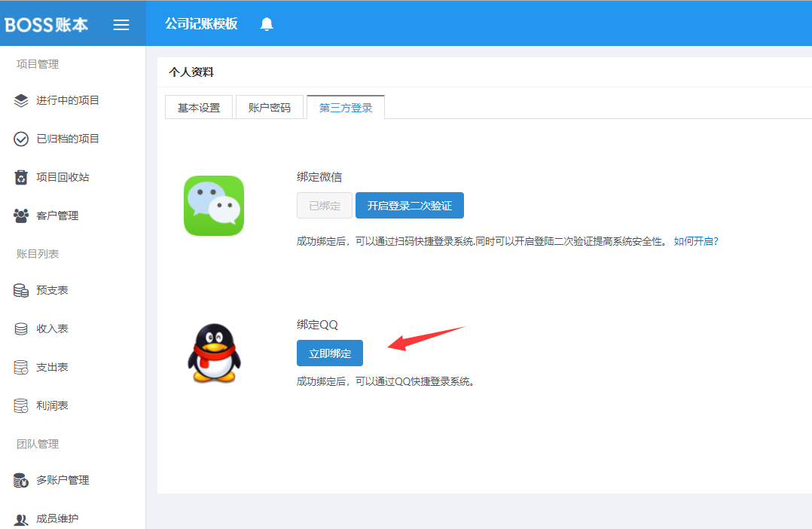This screenshot has height=529, width=812.
Task: Switch to the 账户密码 tab
Action: [270, 108]
